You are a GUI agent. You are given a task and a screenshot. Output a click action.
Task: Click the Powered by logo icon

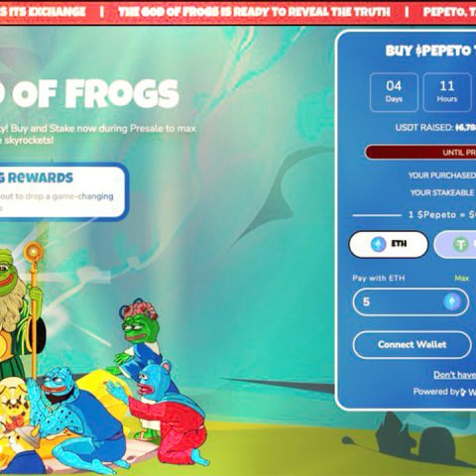(x=463, y=392)
